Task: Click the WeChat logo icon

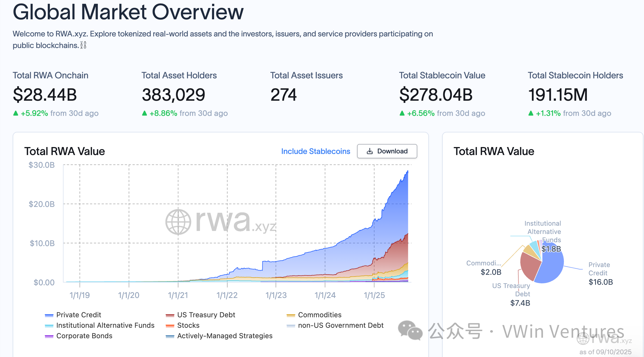Action: [x=410, y=331]
